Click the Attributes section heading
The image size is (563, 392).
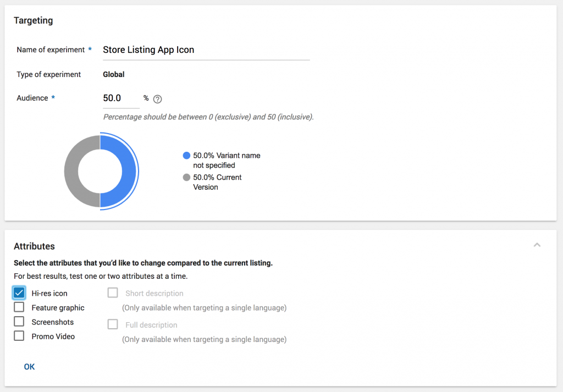pos(34,246)
